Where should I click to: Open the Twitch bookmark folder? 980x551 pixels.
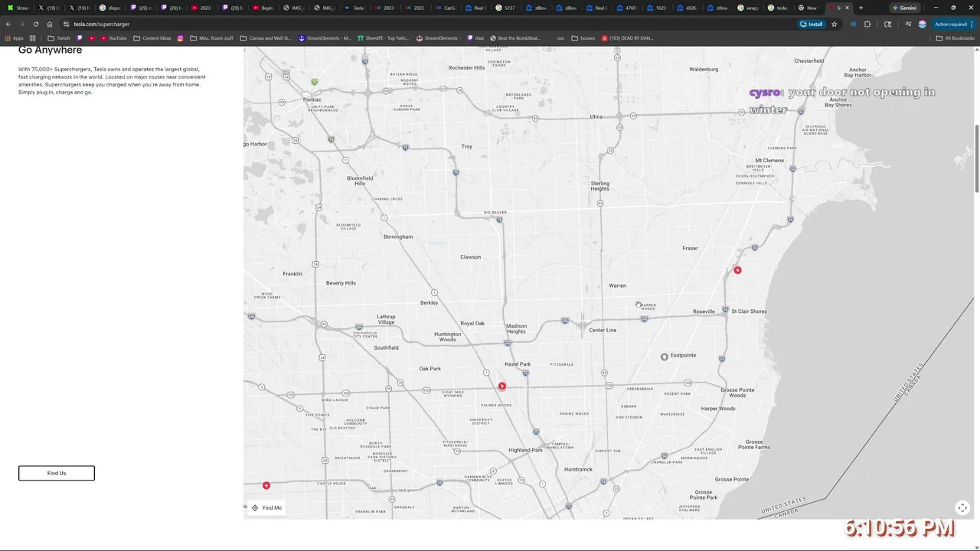pyautogui.click(x=59, y=37)
